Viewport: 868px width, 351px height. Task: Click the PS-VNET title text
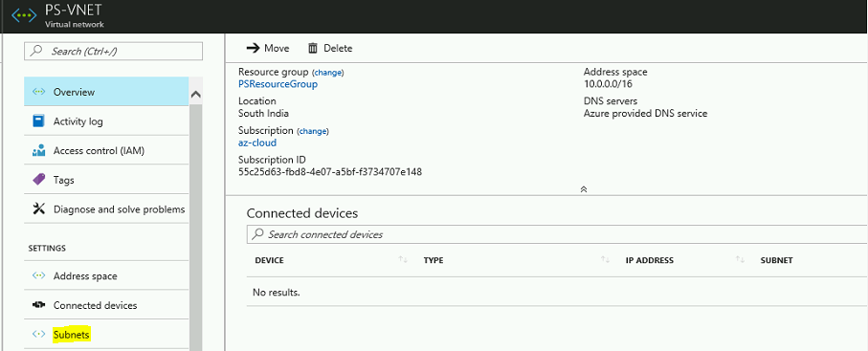74,11
